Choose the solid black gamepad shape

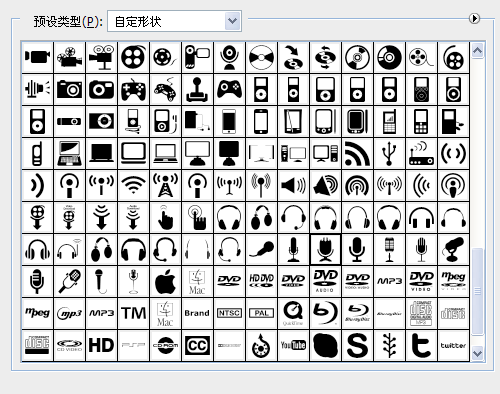pos(229,89)
